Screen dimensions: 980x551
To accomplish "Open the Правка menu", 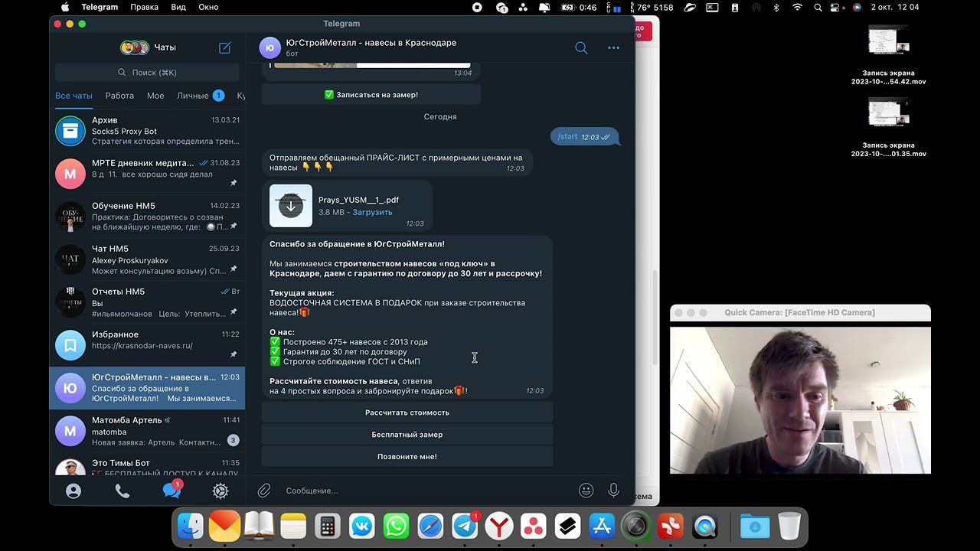I will (144, 7).
